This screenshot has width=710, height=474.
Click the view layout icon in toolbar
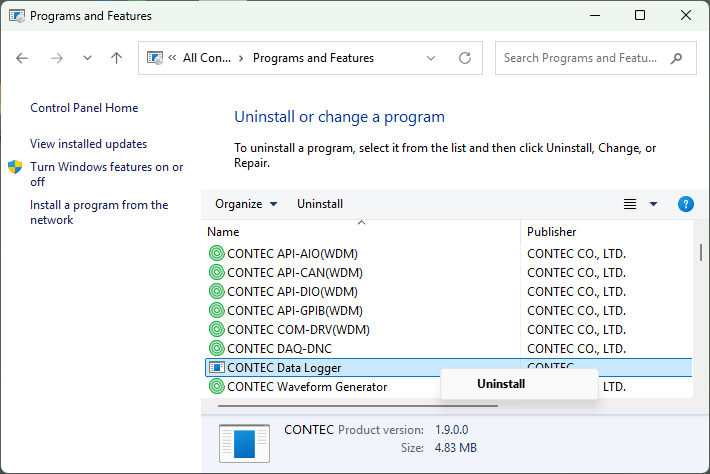630,204
